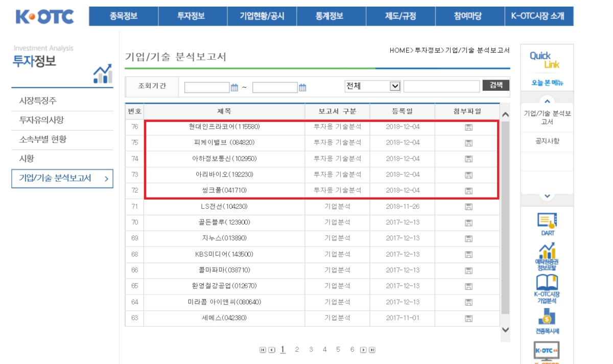This screenshot has width=613, height=364.
Task: Click the table's vertical scrollbar down arrow
Action: click(x=505, y=330)
